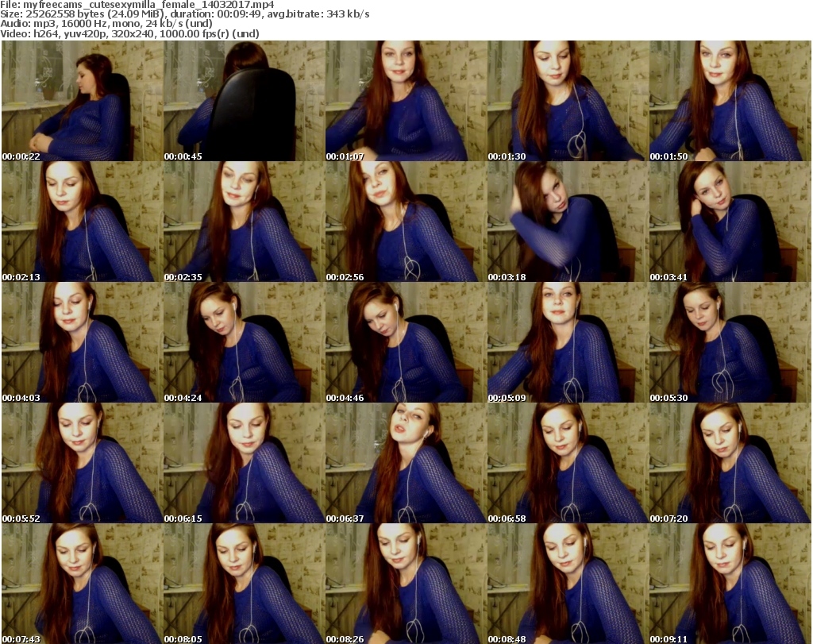813x644 pixels.
Task: Click the frame timestamped 00:02:13
Action: (83, 222)
